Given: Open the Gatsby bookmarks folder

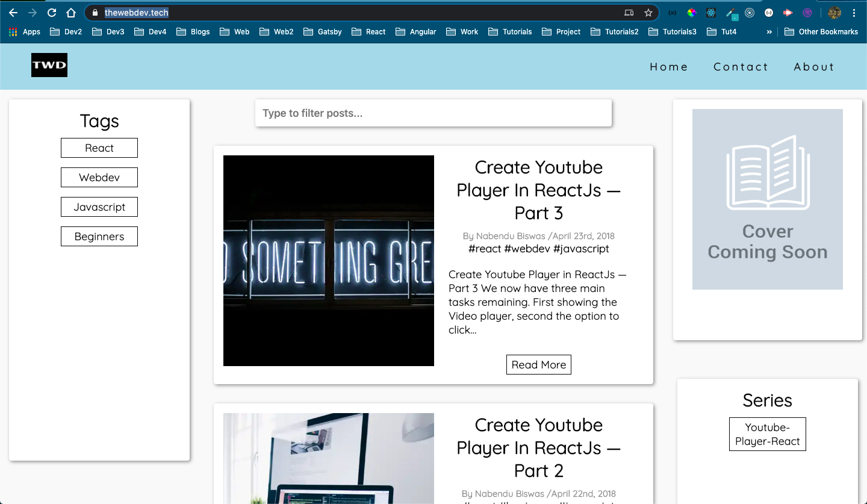Looking at the screenshot, I should [x=323, y=32].
